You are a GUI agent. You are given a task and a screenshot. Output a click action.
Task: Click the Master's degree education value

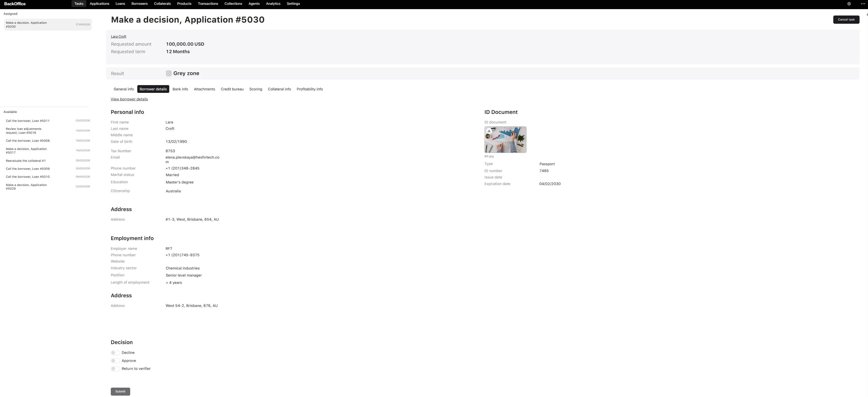180,182
